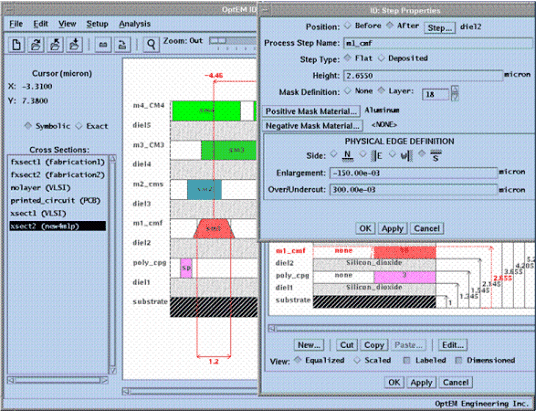Open the View menu
The height and width of the screenshot is (411, 536).
(x=67, y=24)
